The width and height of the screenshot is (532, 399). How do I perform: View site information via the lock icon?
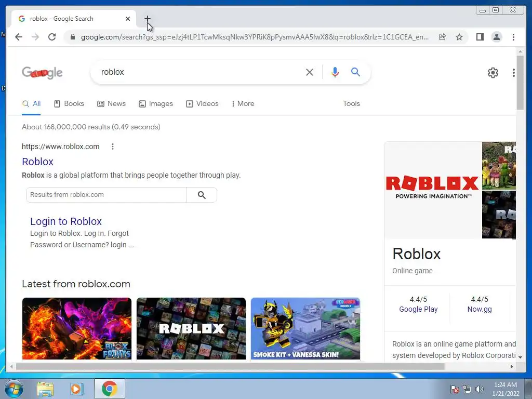pos(72,37)
